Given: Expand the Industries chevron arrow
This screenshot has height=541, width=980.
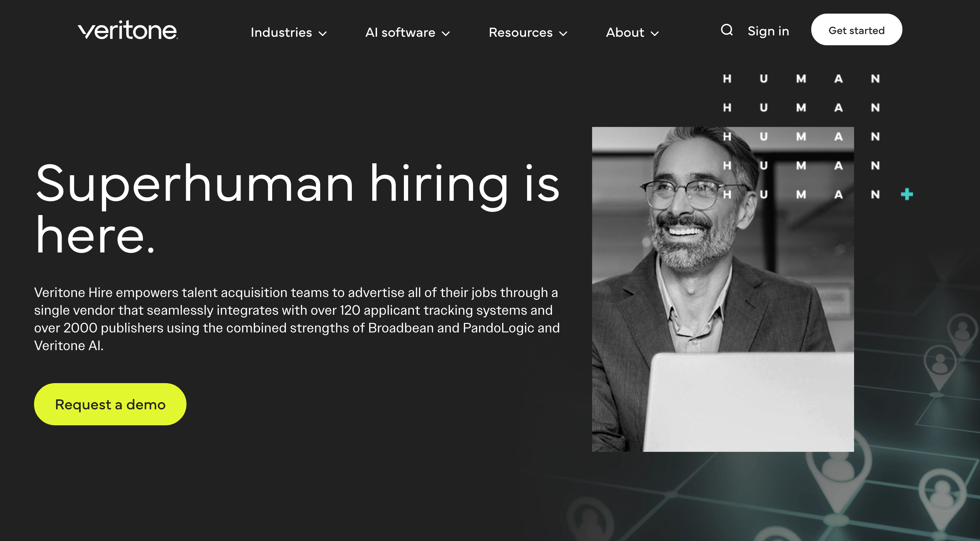Looking at the screenshot, I should [323, 33].
